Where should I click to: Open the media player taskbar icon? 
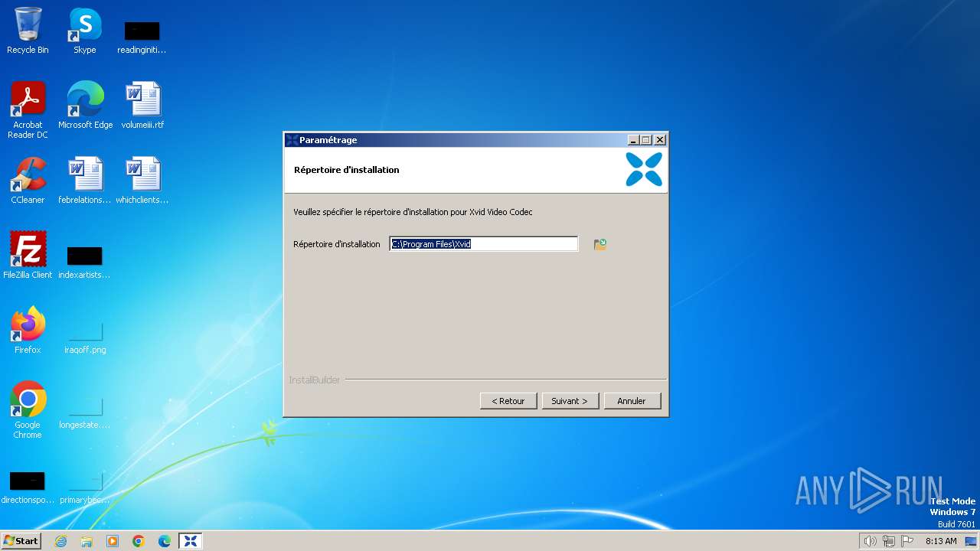pyautogui.click(x=113, y=541)
